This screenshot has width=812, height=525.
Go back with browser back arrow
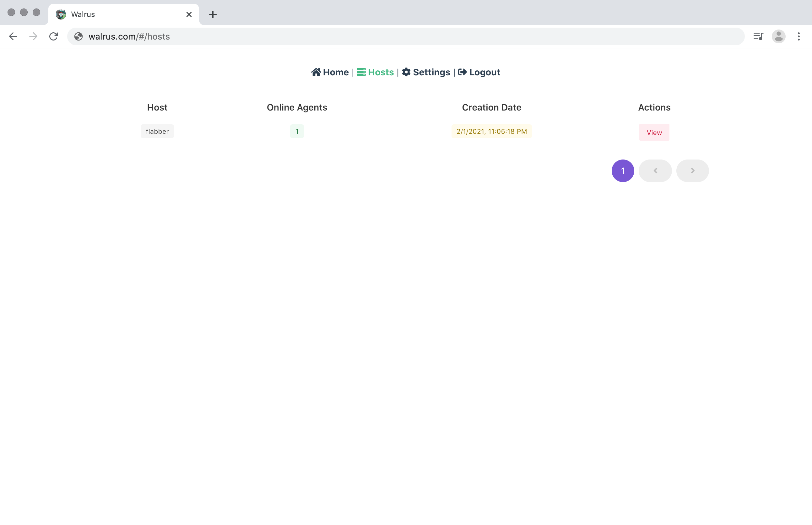pos(13,36)
